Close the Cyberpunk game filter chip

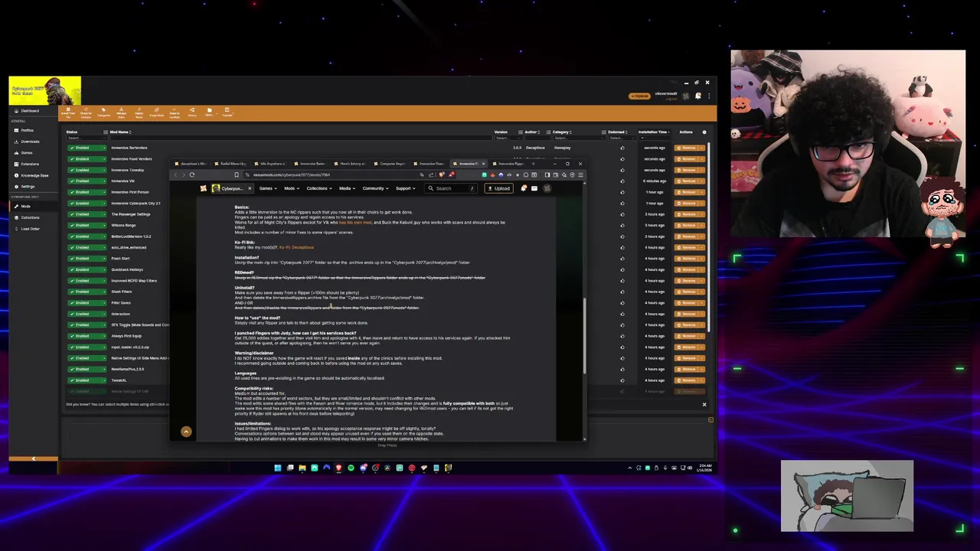tap(249, 188)
